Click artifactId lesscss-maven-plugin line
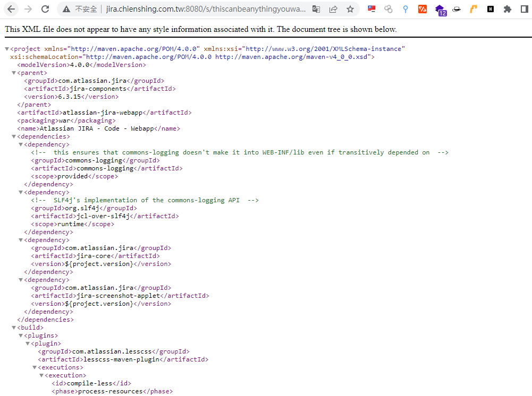 (x=123, y=359)
